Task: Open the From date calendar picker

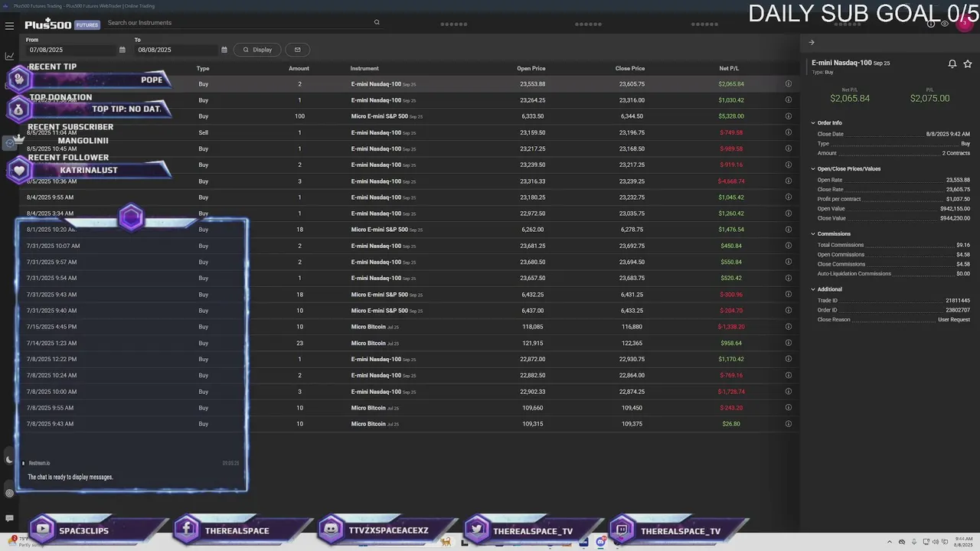Action: click(122, 50)
